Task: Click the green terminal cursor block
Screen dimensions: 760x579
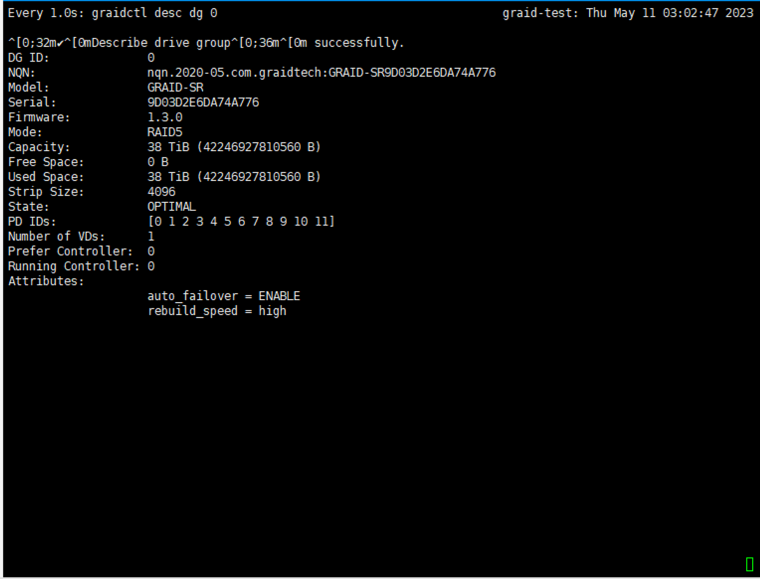Action: point(749,564)
